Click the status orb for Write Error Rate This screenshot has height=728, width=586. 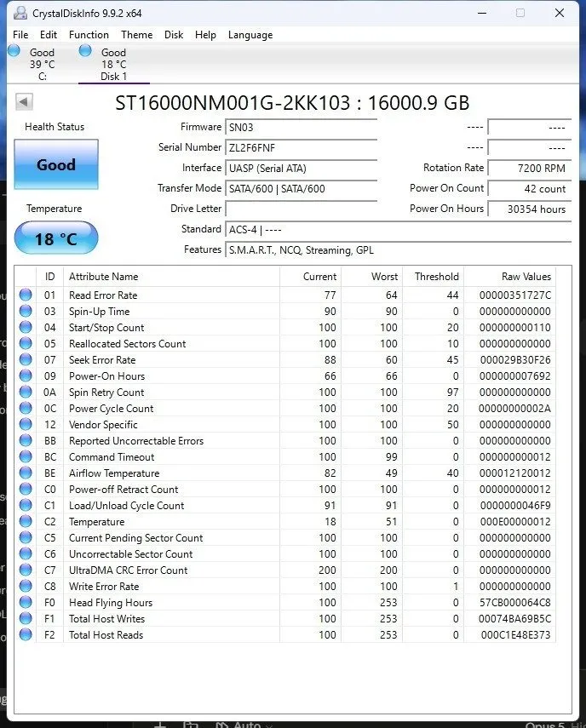(x=26, y=586)
